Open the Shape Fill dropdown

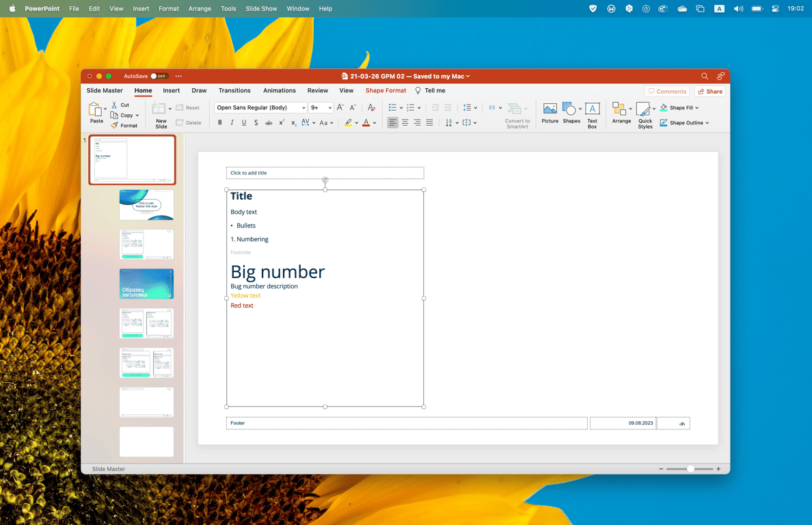tap(679, 108)
